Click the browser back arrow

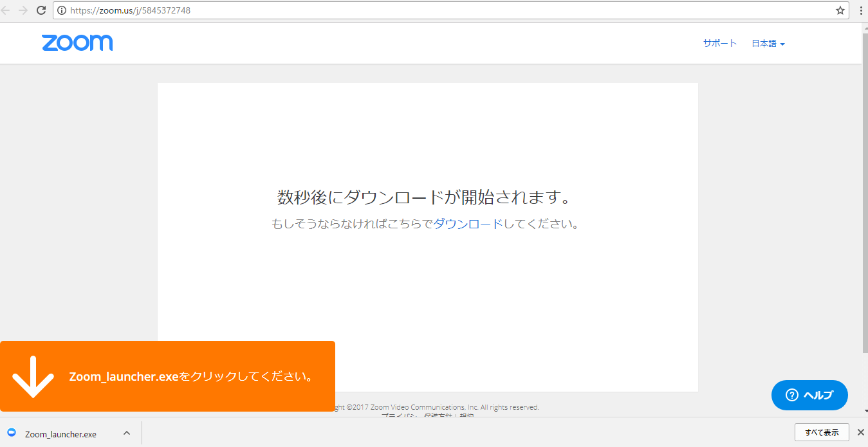[x=6, y=10]
